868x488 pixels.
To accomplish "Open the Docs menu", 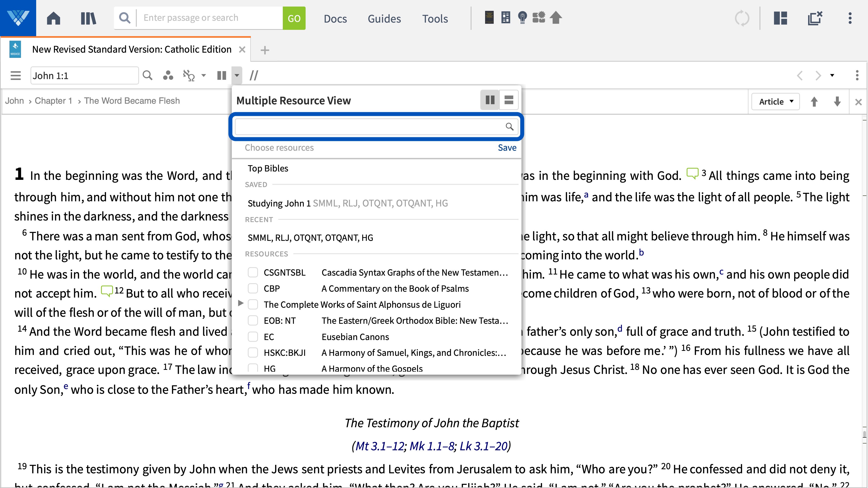I will click(x=335, y=19).
